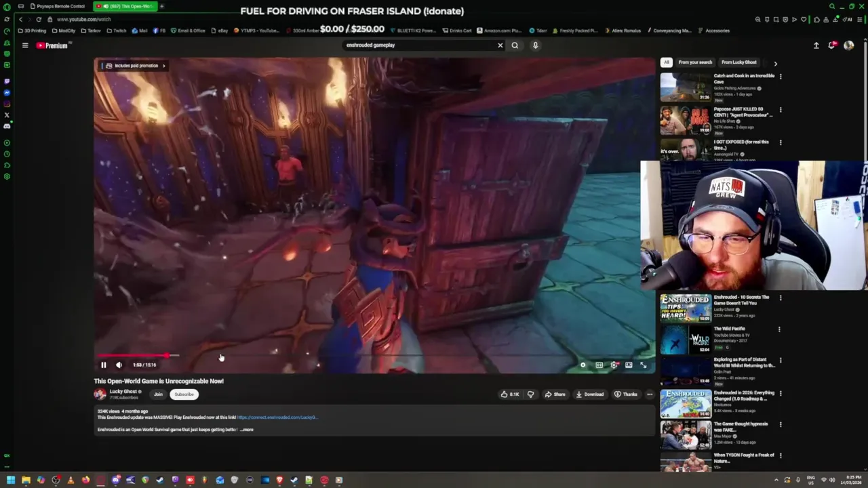Open options for Papoose 50 Cent video
Viewport: 868px width, 488px height.
pos(781,110)
